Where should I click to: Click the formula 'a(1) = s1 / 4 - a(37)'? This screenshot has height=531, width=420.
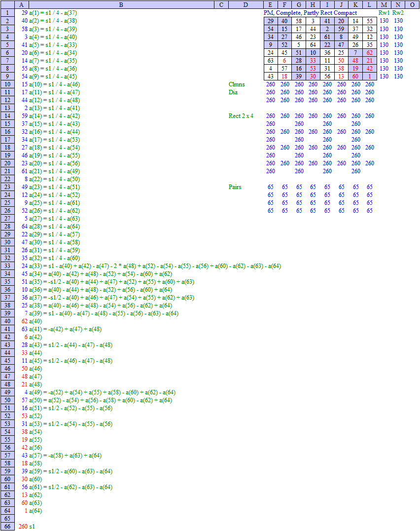pyautogui.click(x=53, y=13)
